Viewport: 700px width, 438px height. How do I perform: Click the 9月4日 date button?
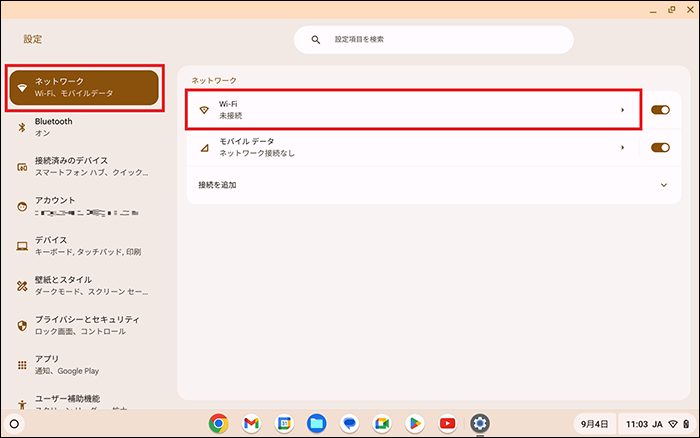[x=593, y=423]
